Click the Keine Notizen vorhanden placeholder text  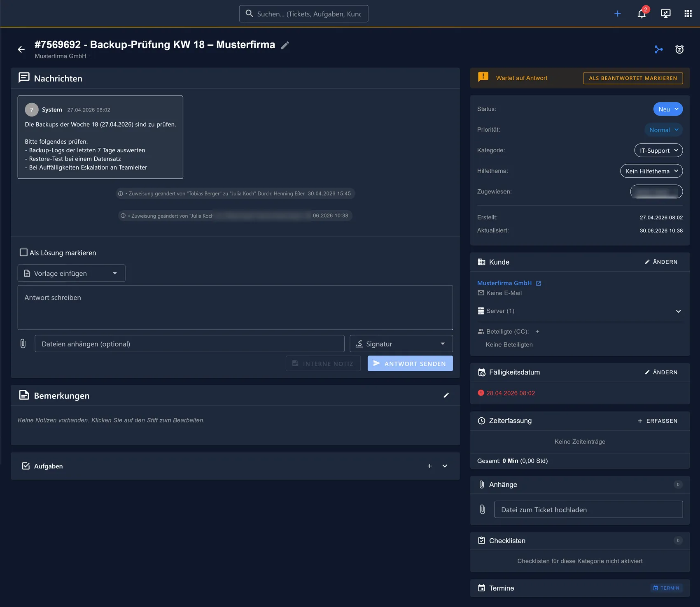(111, 420)
